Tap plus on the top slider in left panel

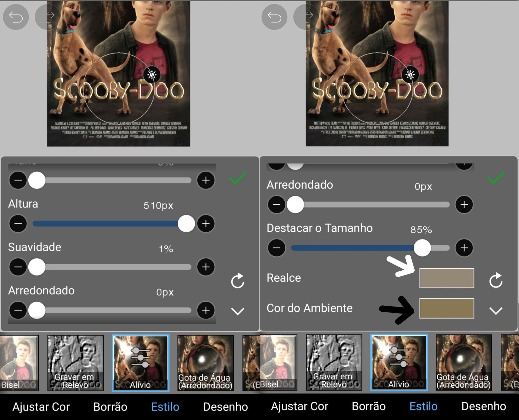206,180
